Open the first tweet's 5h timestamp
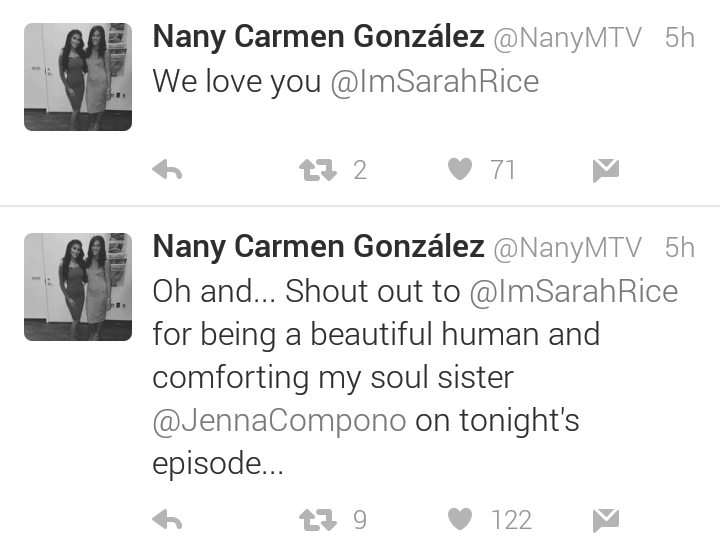 (x=680, y=38)
